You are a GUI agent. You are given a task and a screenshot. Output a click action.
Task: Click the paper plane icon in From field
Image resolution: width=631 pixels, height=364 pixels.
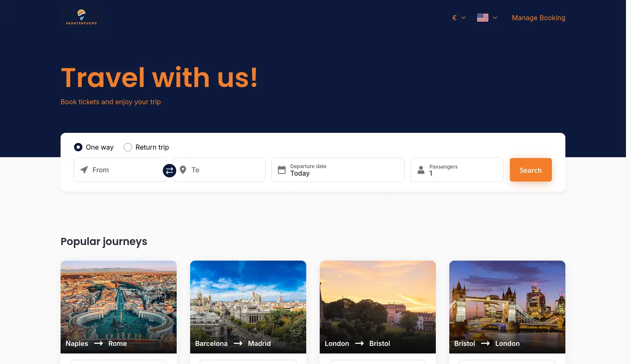pos(84,170)
